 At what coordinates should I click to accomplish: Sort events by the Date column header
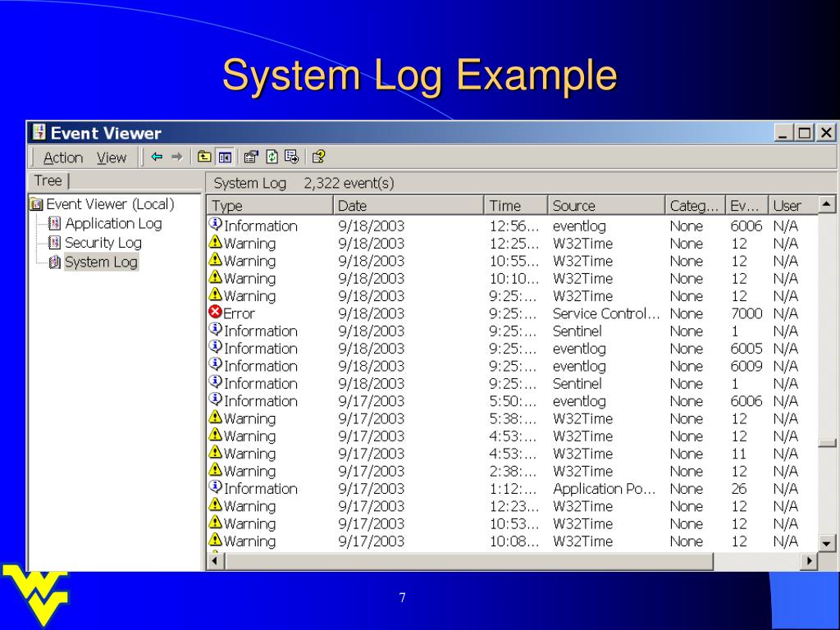click(353, 206)
